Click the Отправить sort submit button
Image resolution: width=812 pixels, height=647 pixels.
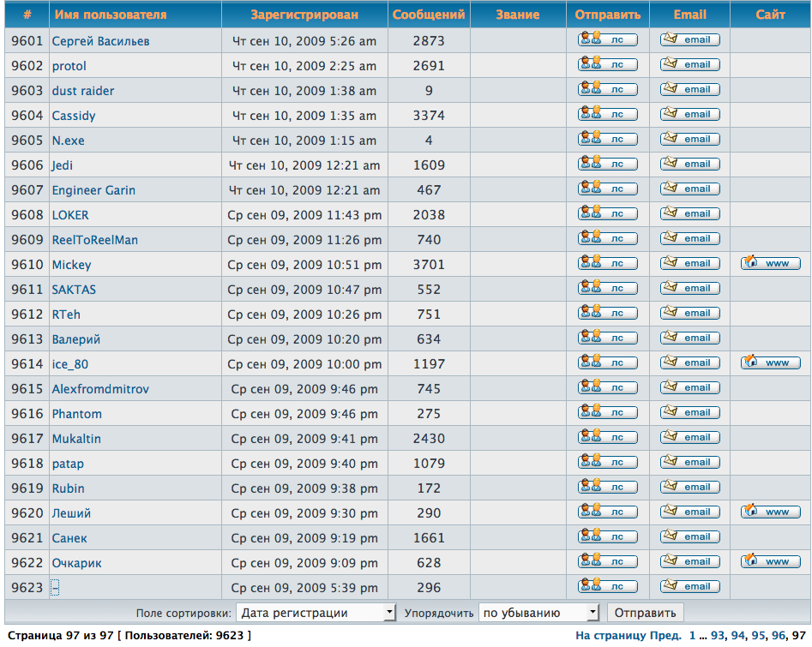point(646,613)
